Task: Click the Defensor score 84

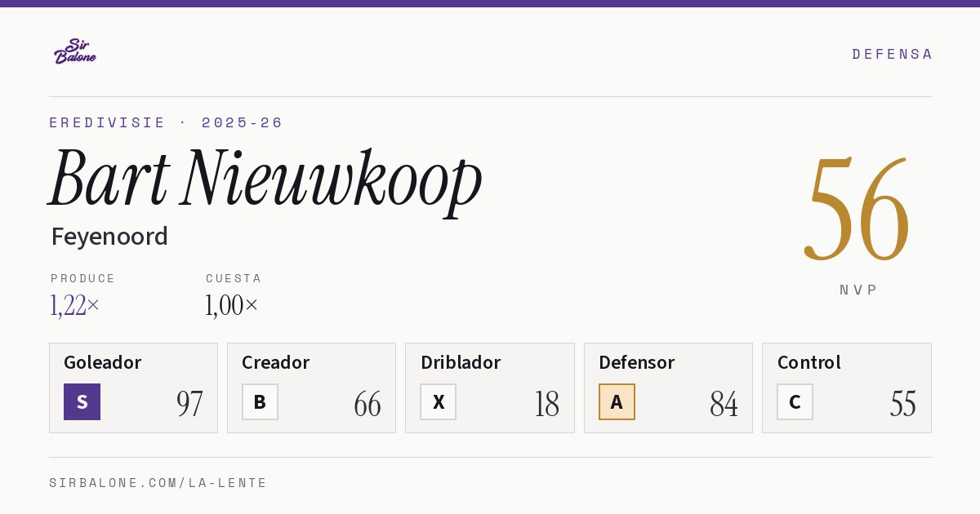Action: [724, 404]
